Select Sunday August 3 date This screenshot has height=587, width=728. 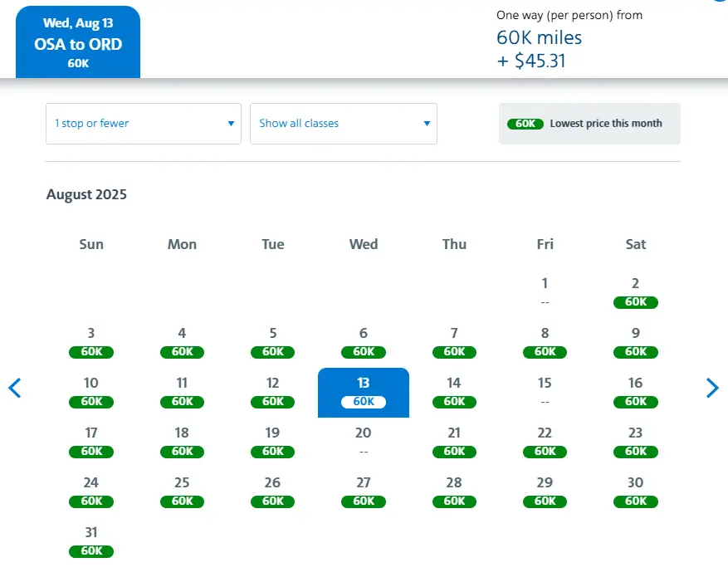(x=91, y=342)
